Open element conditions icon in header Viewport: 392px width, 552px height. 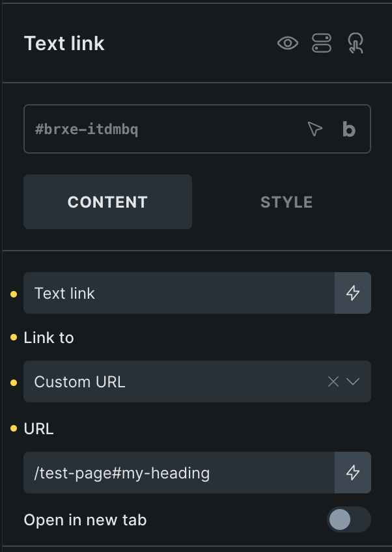(x=322, y=44)
